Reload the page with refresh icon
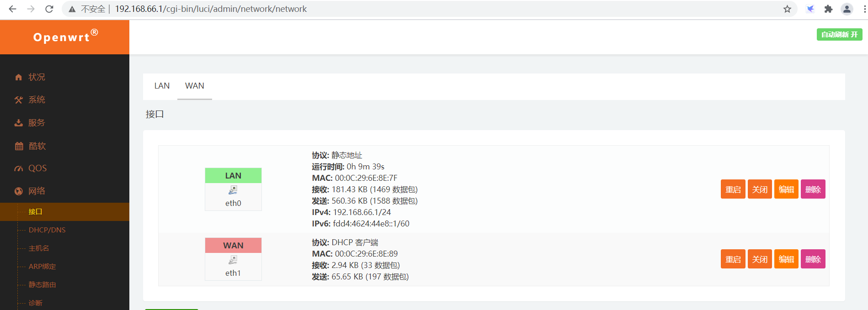This screenshot has width=868, height=310. [x=49, y=9]
